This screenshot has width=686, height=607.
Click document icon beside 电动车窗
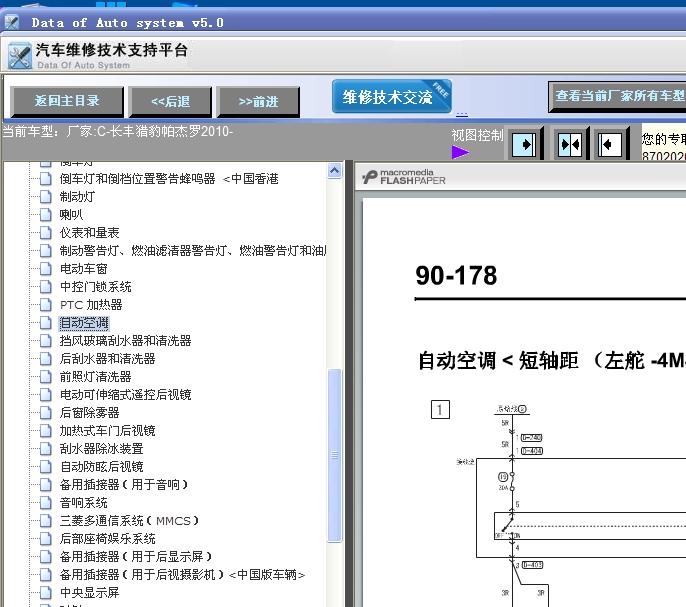pos(46,268)
